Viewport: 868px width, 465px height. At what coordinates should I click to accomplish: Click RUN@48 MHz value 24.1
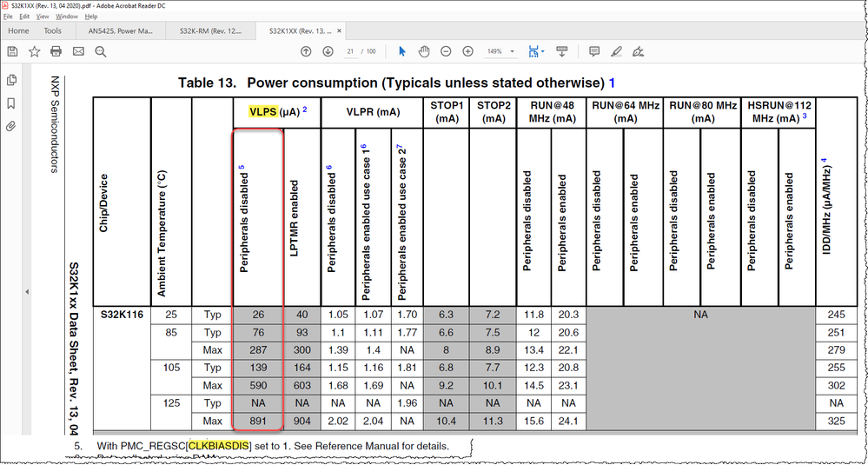point(568,421)
